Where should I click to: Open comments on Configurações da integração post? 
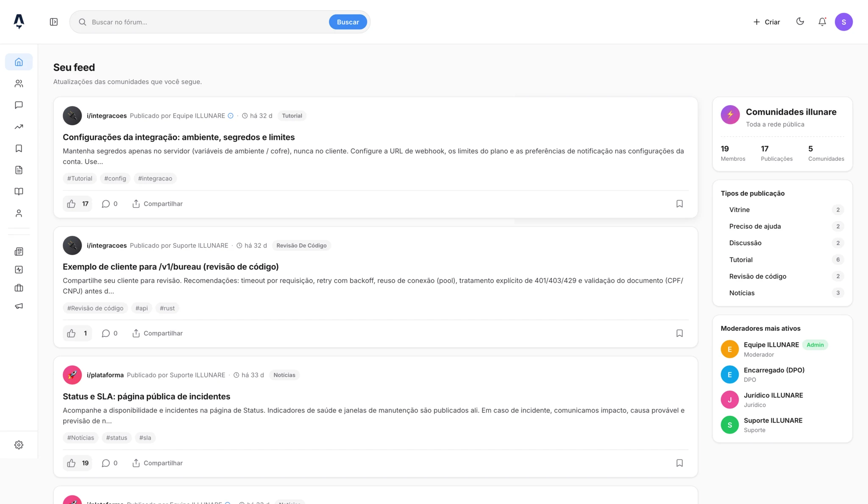pyautogui.click(x=110, y=204)
